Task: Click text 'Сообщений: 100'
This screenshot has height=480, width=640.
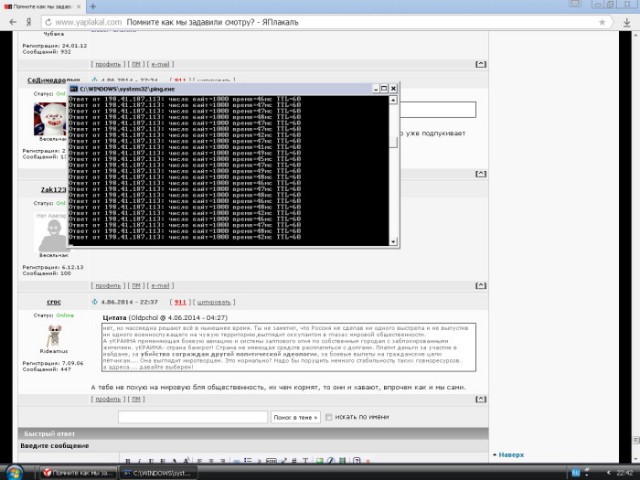Action: point(47,273)
